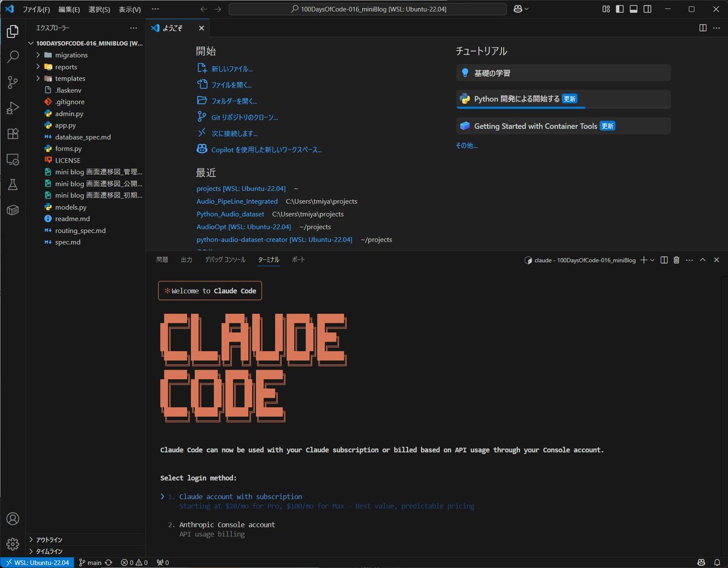Synchronize changes icon in status bar
The width and height of the screenshot is (728, 568).
point(109,563)
